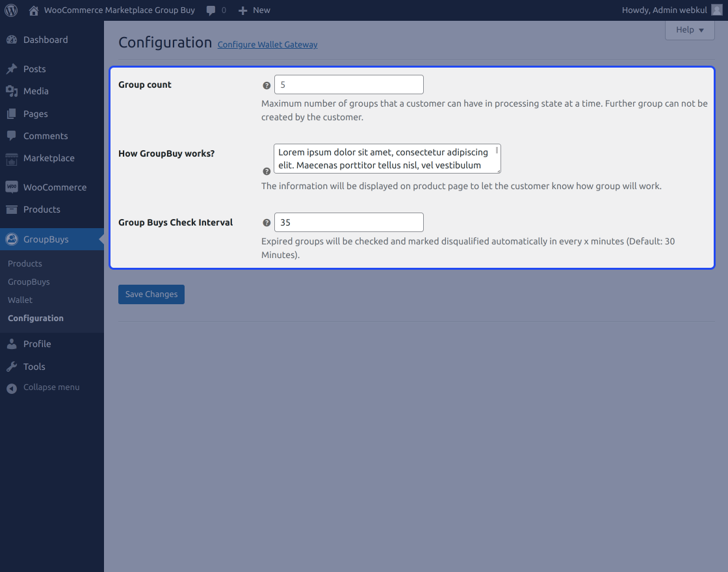
Task: Click help tooltip icon for How GroupBuy works
Action: click(x=266, y=172)
